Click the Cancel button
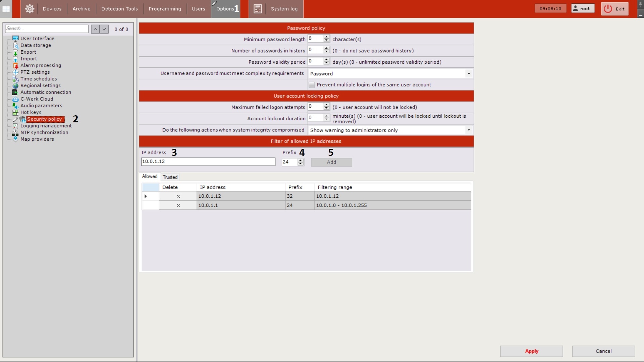 (x=603, y=351)
